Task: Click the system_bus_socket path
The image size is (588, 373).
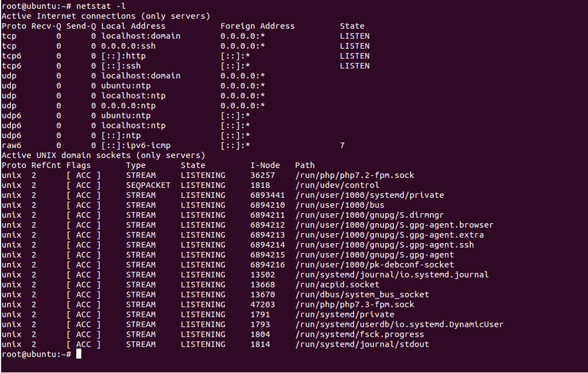Action: pyautogui.click(x=362, y=295)
